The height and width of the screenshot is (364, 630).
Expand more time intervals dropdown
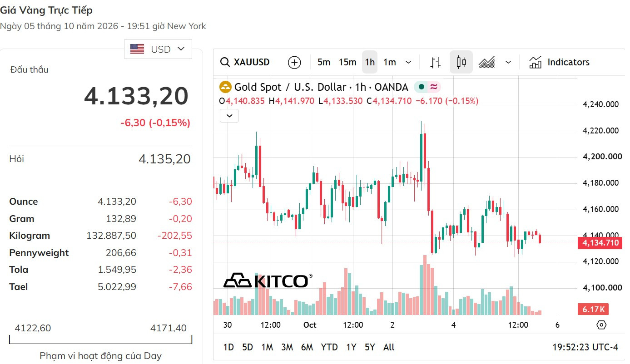[408, 62]
